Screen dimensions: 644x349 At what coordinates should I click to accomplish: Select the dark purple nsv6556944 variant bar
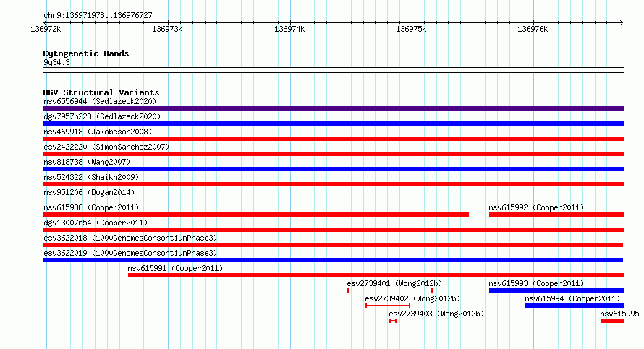click(x=333, y=108)
